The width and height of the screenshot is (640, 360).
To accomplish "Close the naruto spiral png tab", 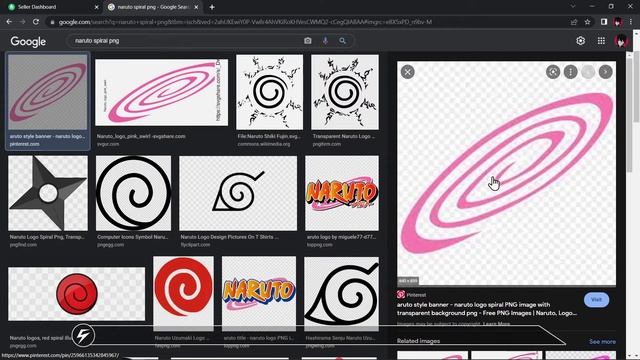I will pos(196,7).
